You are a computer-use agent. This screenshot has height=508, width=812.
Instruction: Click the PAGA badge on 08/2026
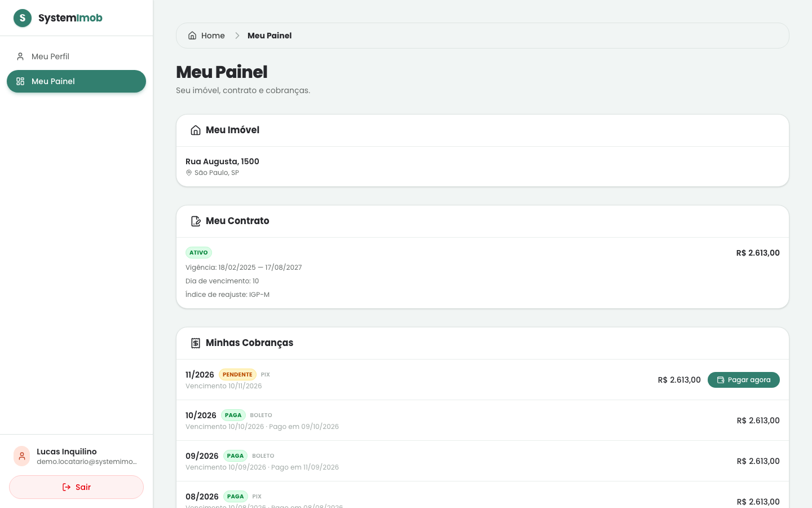(235, 497)
